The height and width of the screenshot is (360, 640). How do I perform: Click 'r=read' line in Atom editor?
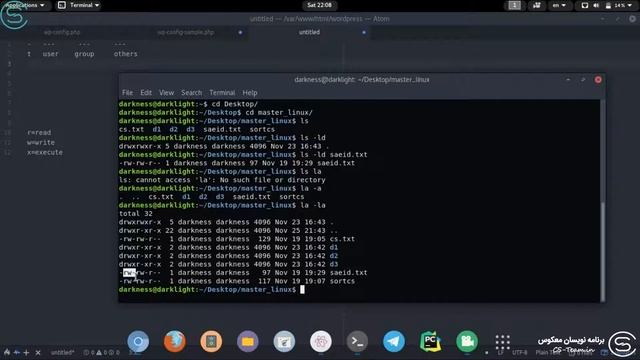coord(39,133)
